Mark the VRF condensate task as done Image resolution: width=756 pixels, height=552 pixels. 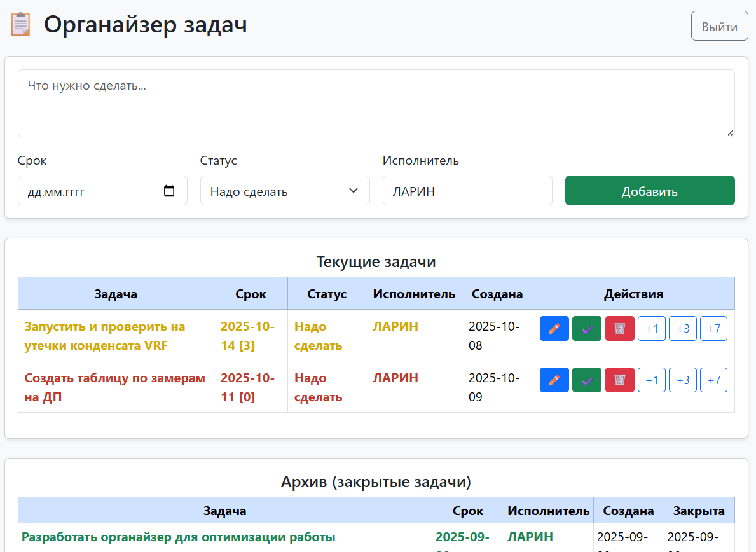click(587, 329)
